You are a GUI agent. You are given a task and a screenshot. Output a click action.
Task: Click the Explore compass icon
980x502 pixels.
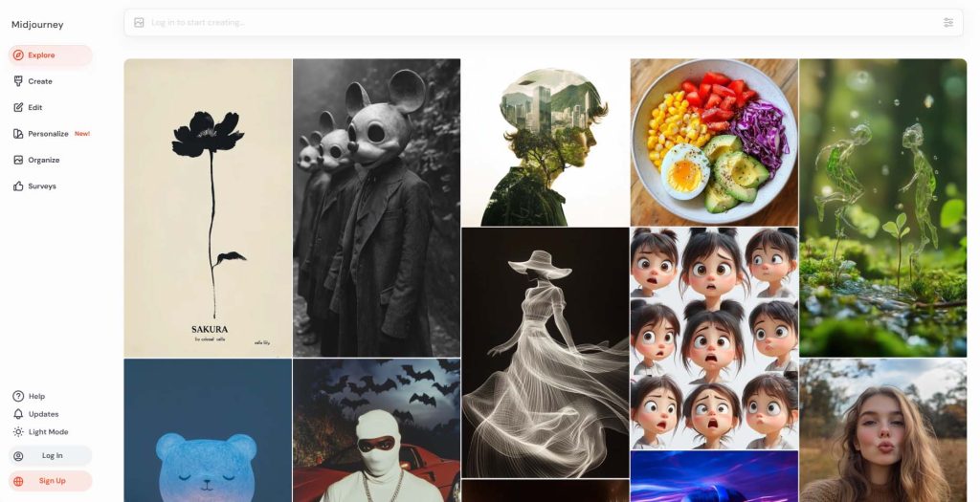pyautogui.click(x=18, y=55)
